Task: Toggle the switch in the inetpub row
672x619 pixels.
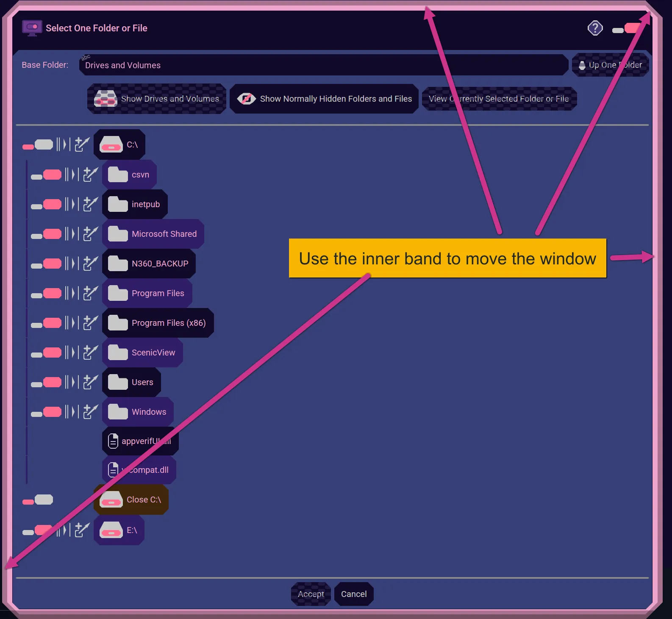Action: click(46, 204)
